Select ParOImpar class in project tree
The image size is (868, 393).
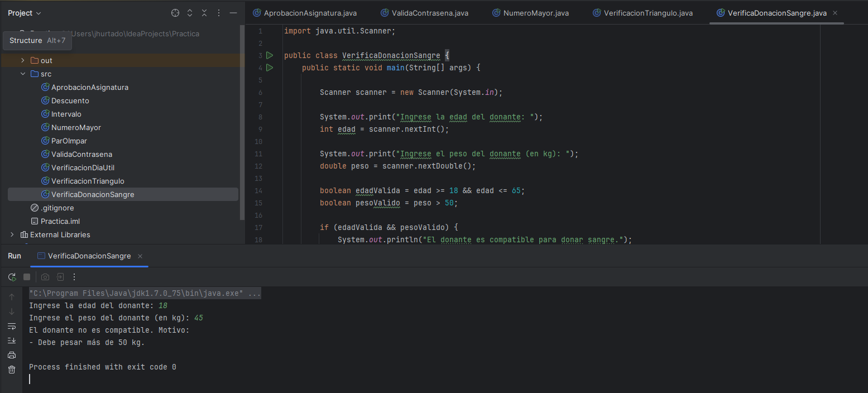coord(69,141)
